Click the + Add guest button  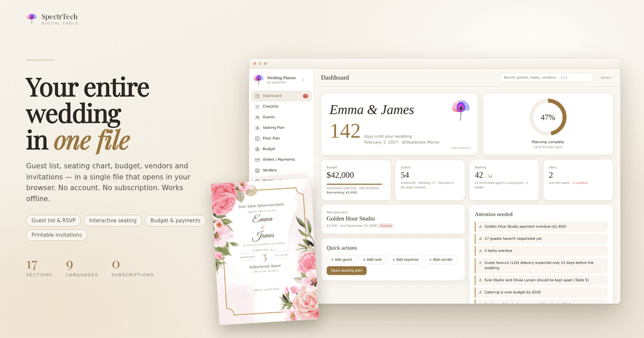pyautogui.click(x=341, y=260)
